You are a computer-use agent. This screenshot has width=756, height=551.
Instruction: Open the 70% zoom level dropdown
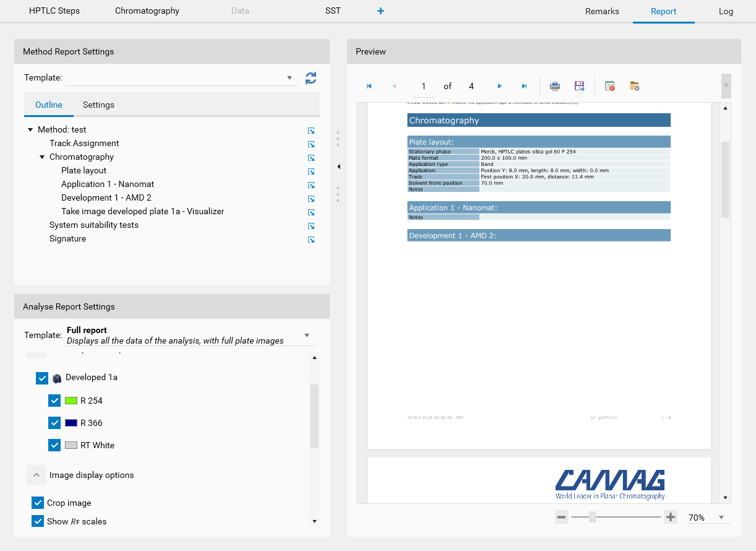721,518
